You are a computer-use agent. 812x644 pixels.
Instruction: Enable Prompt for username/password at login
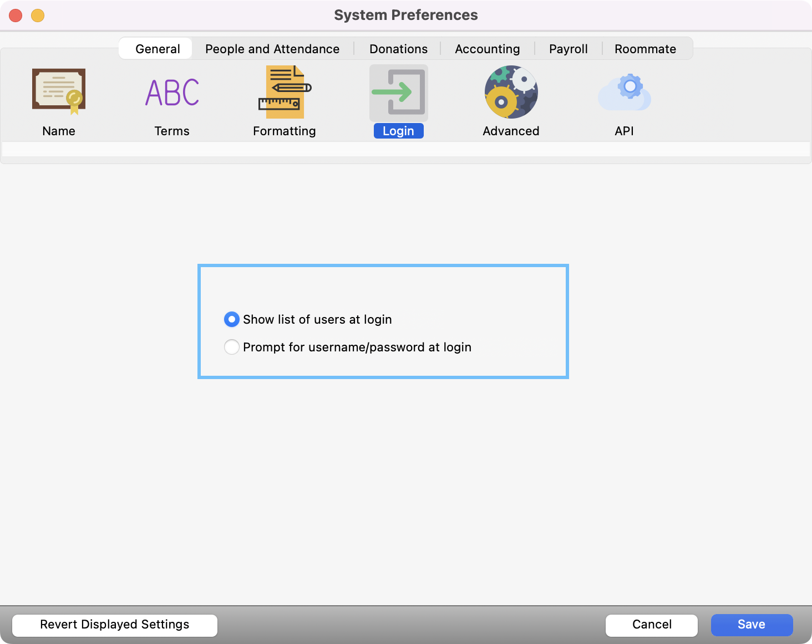point(232,347)
